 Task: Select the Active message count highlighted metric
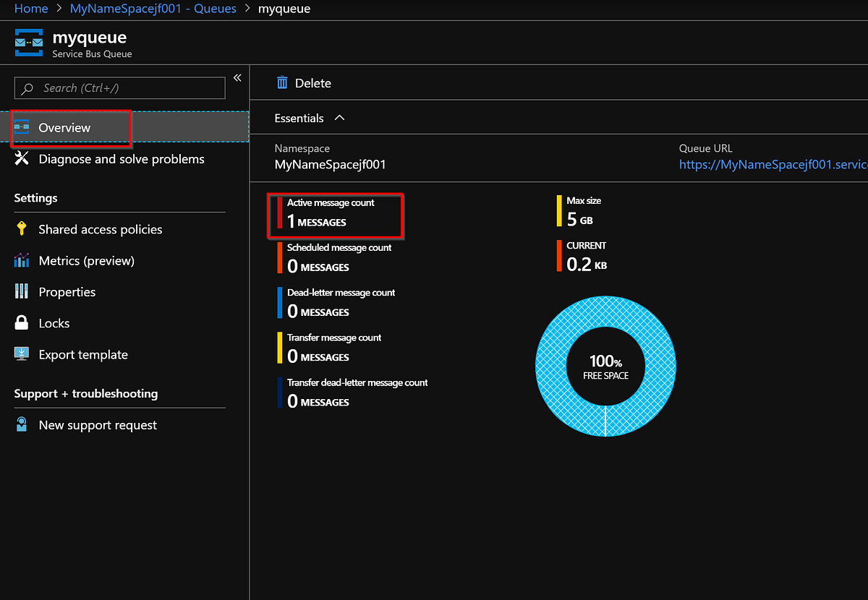(x=335, y=215)
